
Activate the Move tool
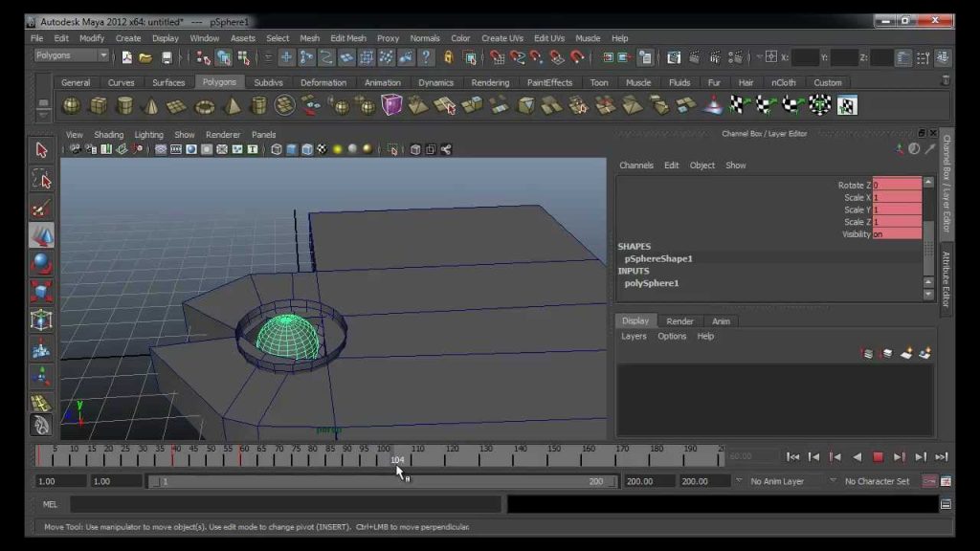click(41, 236)
